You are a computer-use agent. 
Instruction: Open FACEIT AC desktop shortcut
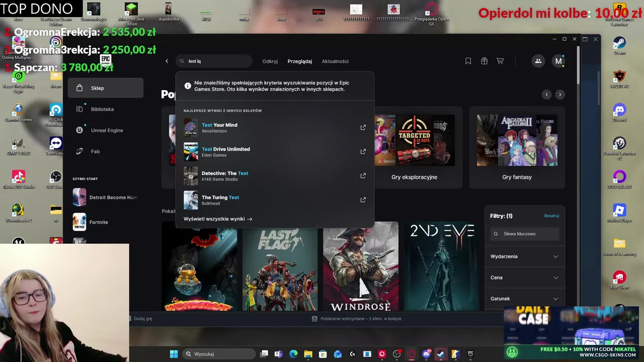[x=619, y=78]
